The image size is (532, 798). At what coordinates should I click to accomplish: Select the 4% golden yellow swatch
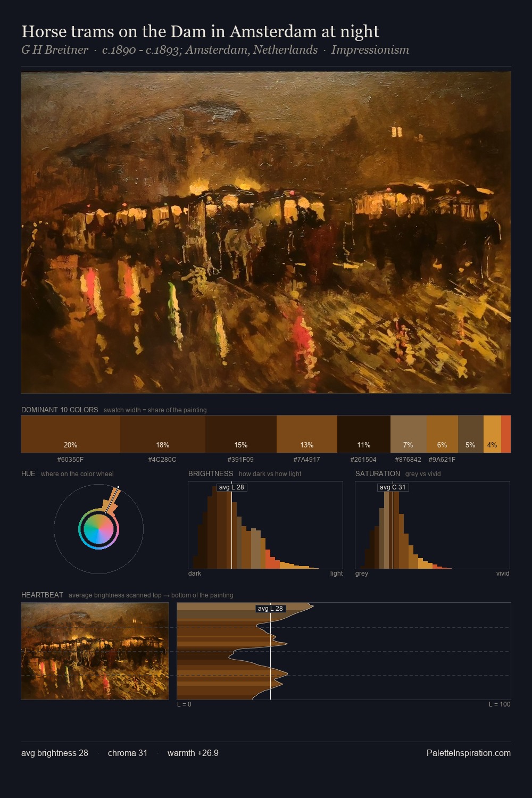[x=492, y=434]
